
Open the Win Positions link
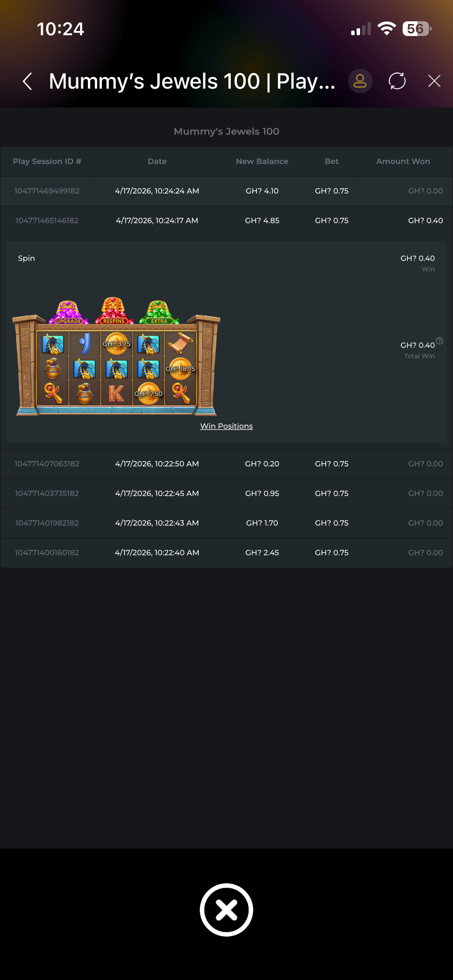[226, 426]
